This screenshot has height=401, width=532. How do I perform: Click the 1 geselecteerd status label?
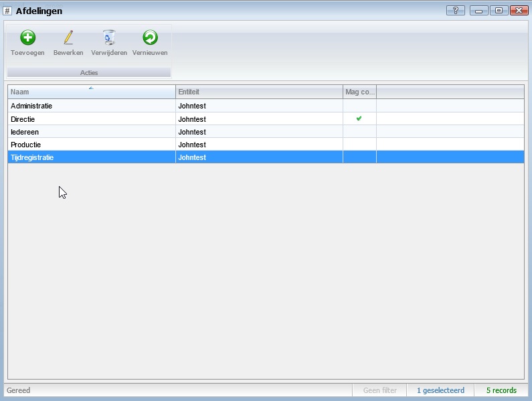click(x=440, y=390)
